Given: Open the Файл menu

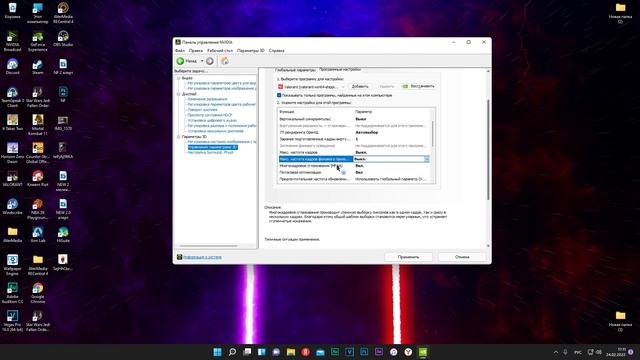Looking at the screenshot, I should point(180,51).
